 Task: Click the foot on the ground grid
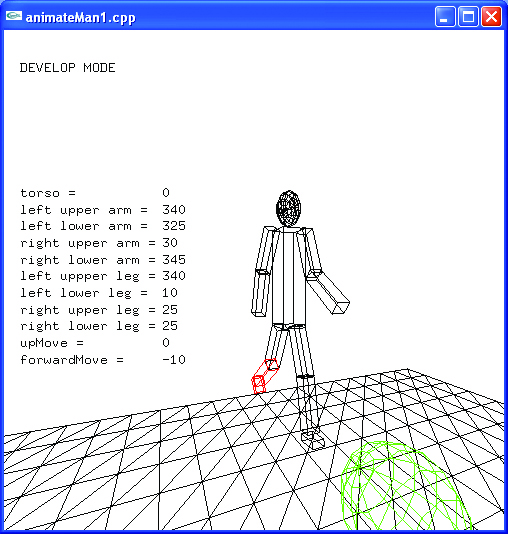tap(312, 439)
